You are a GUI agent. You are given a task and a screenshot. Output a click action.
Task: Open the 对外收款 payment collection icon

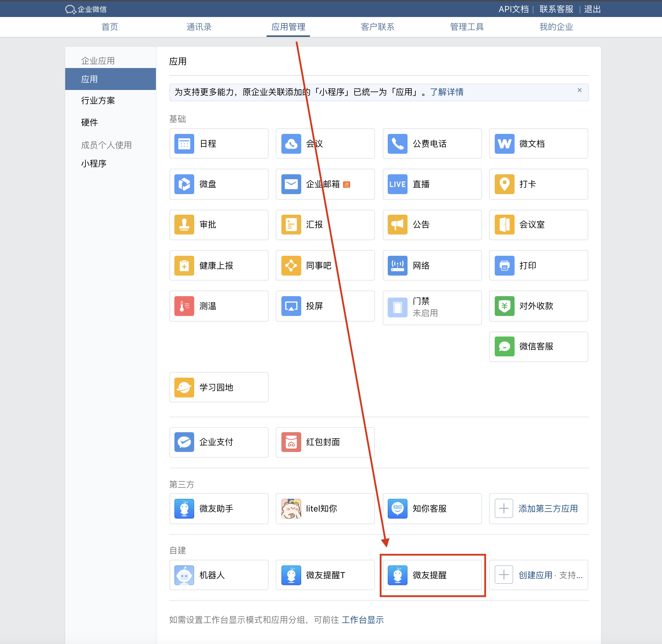[505, 306]
